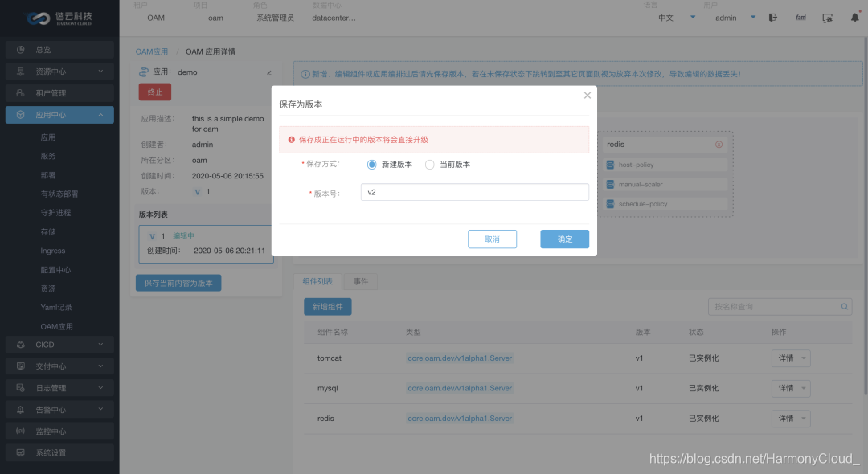
Task: Close the 保存为版本 dialog
Action: (x=588, y=95)
